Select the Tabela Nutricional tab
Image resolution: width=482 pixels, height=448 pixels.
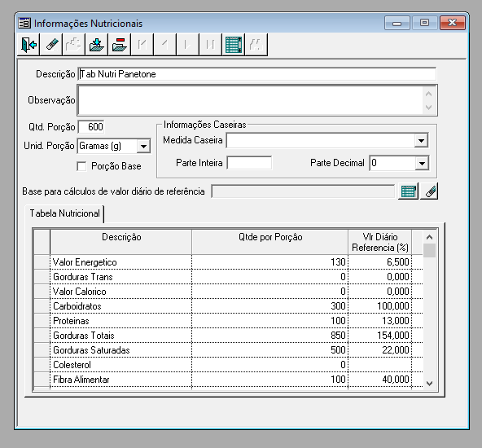click(64, 213)
